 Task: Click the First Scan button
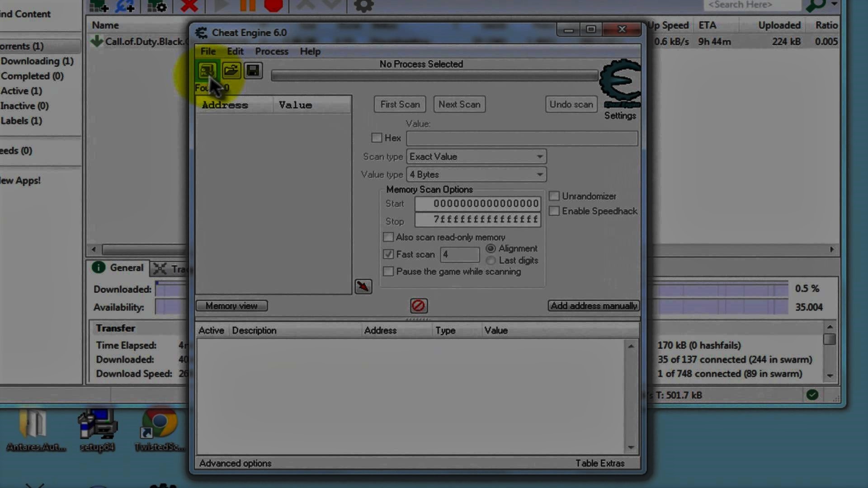[400, 104]
